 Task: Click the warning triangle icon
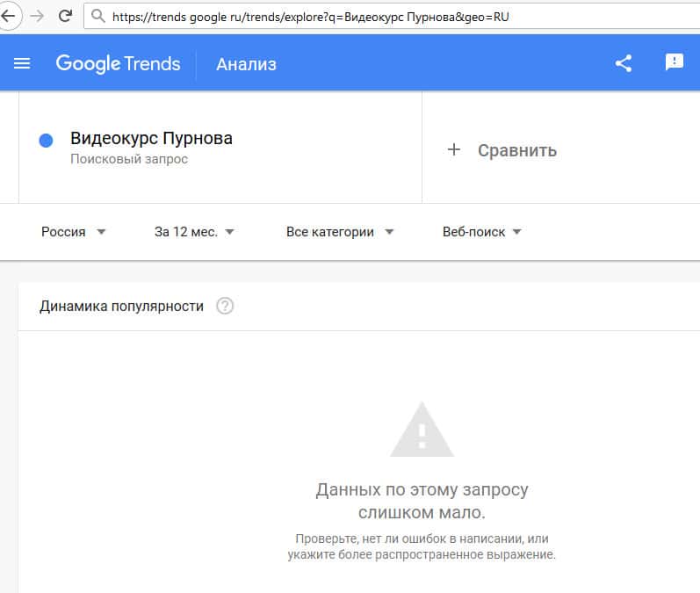coord(422,430)
